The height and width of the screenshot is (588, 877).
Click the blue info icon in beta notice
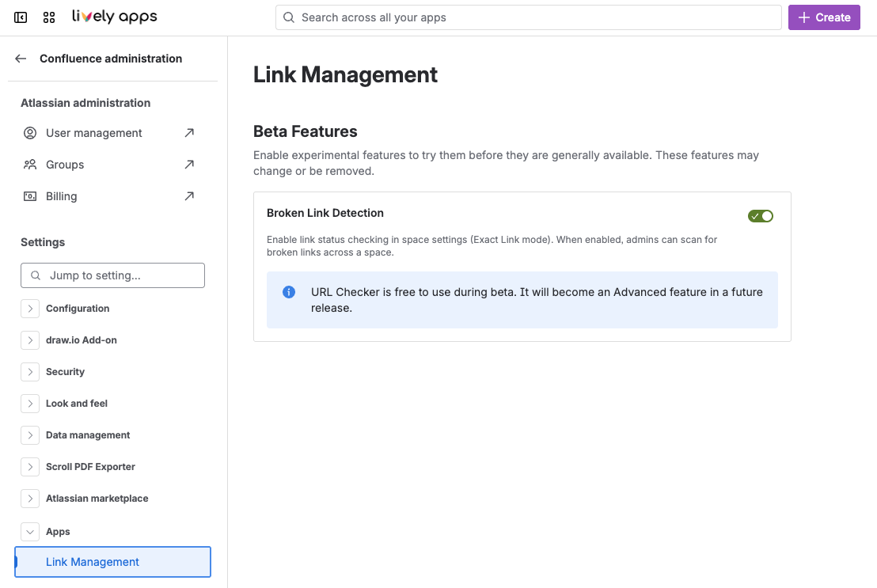pos(289,293)
